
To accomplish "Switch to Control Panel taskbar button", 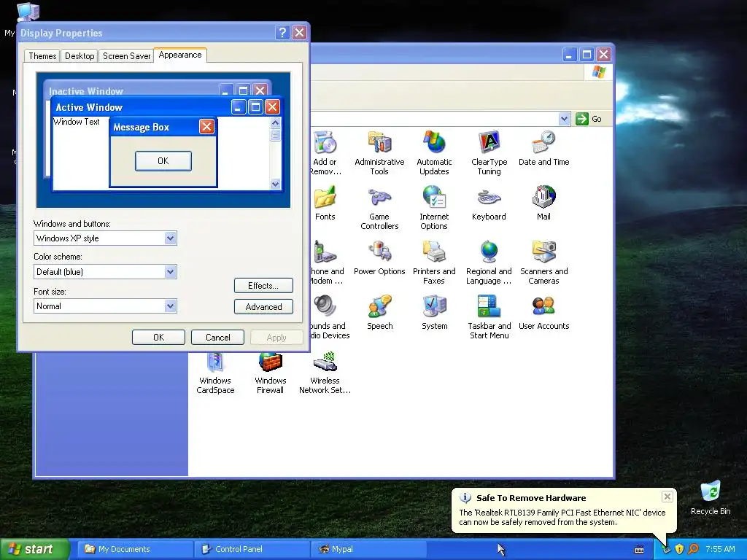I will 252,549.
